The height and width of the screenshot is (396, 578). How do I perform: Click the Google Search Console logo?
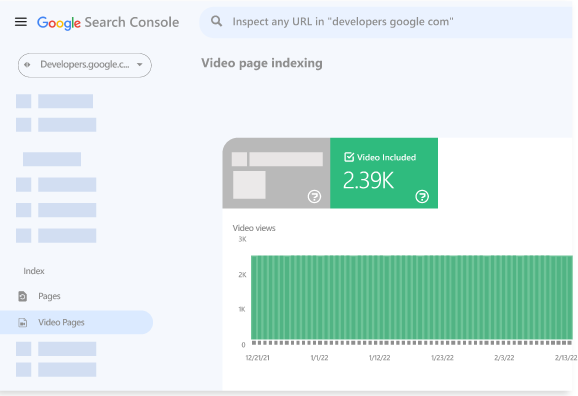pos(108,22)
